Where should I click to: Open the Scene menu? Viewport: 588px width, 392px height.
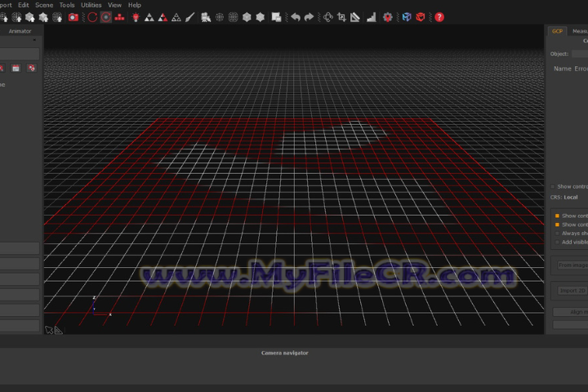point(44,5)
